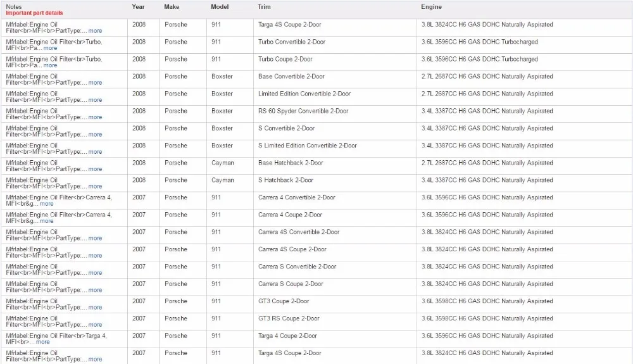Click 2.7L 2687CC engine in Base Hatchback row
Viewport: 633px width, 364px height.
[487, 163]
